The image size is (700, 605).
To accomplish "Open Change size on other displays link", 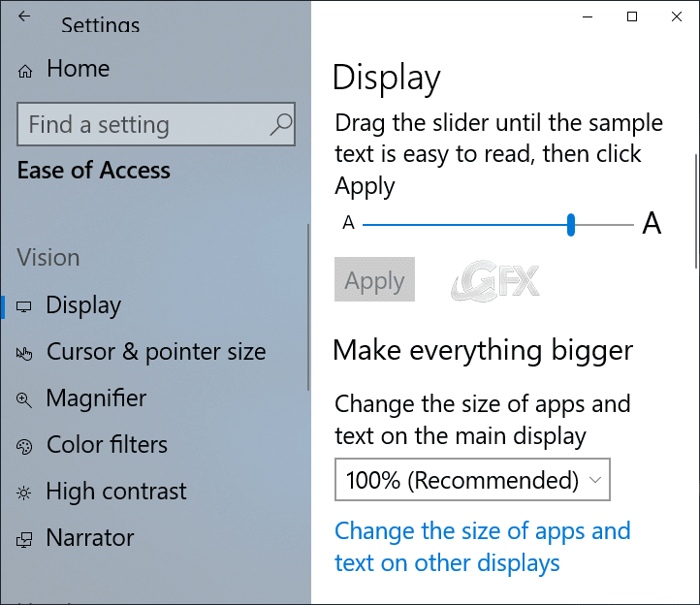I will coord(483,547).
